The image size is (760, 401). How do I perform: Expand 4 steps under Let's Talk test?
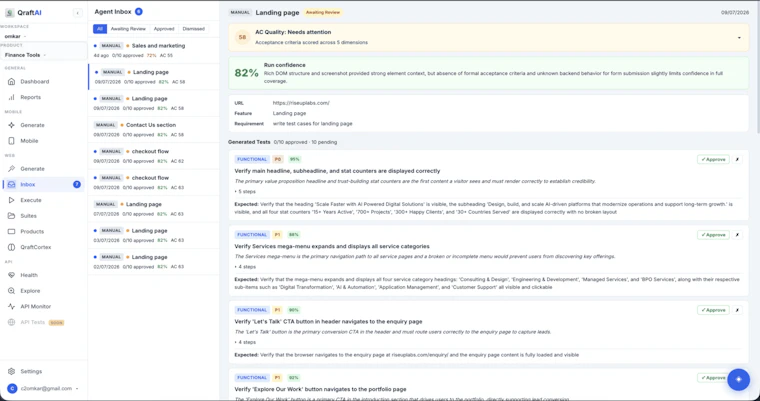[246, 342]
